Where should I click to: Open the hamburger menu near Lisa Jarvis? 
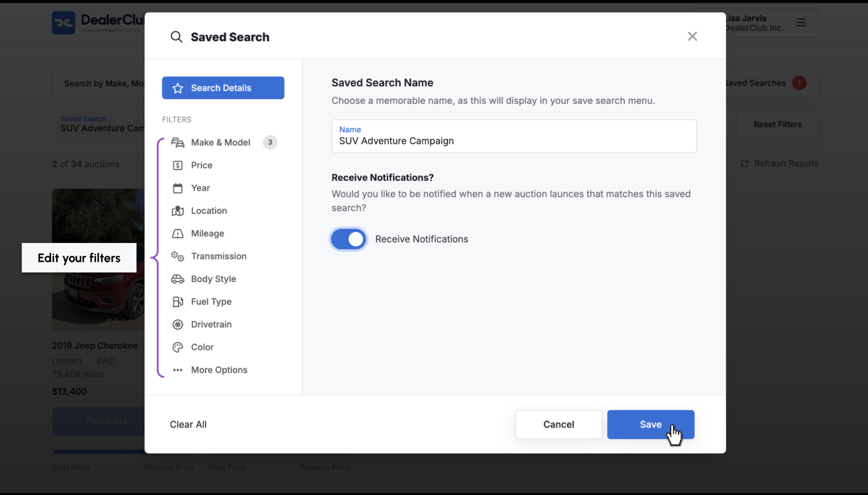801,22
